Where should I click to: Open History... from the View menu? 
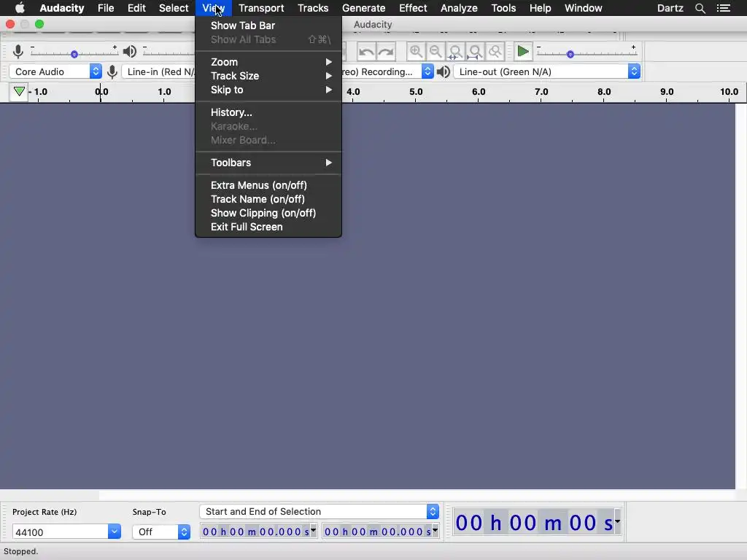click(268, 112)
